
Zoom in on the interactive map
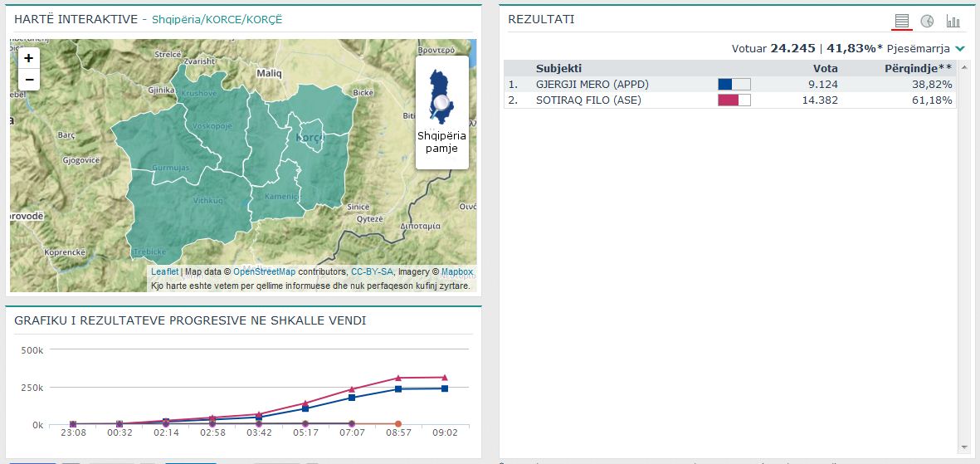[29, 58]
